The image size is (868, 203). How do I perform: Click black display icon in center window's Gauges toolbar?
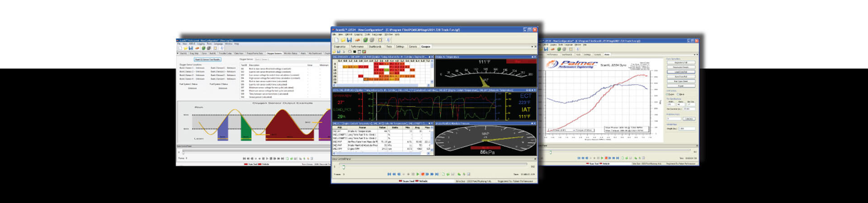click(354, 51)
